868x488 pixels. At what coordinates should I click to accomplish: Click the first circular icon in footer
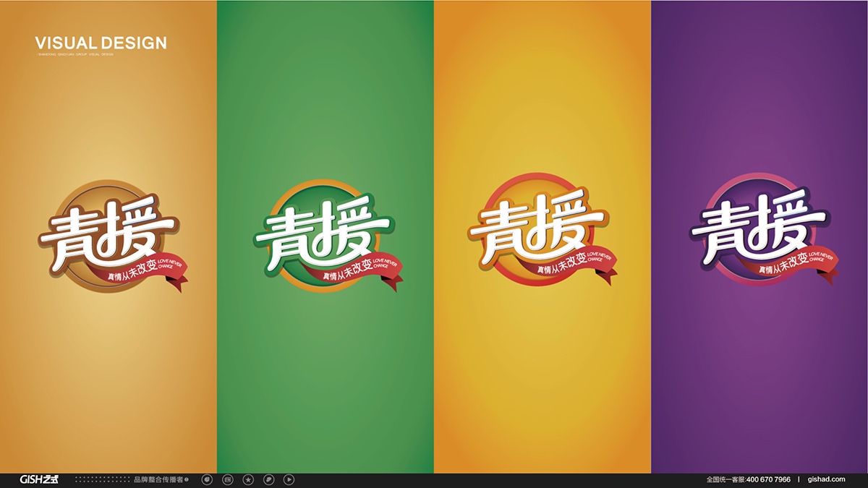pyautogui.click(x=207, y=479)
